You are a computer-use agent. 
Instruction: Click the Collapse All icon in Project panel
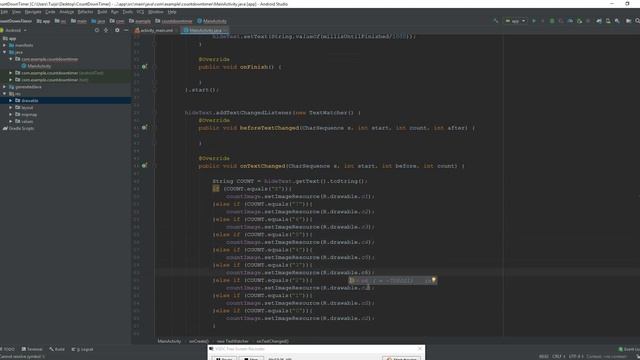[x=106, y=30]
